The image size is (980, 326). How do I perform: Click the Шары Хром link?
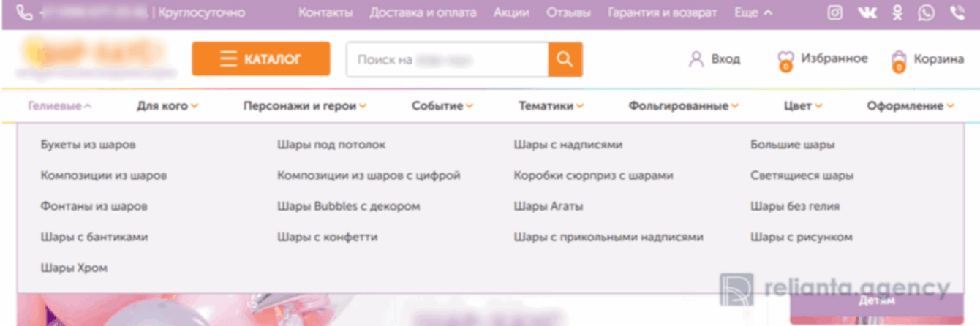pyautogui.click(x=74, y=268)
